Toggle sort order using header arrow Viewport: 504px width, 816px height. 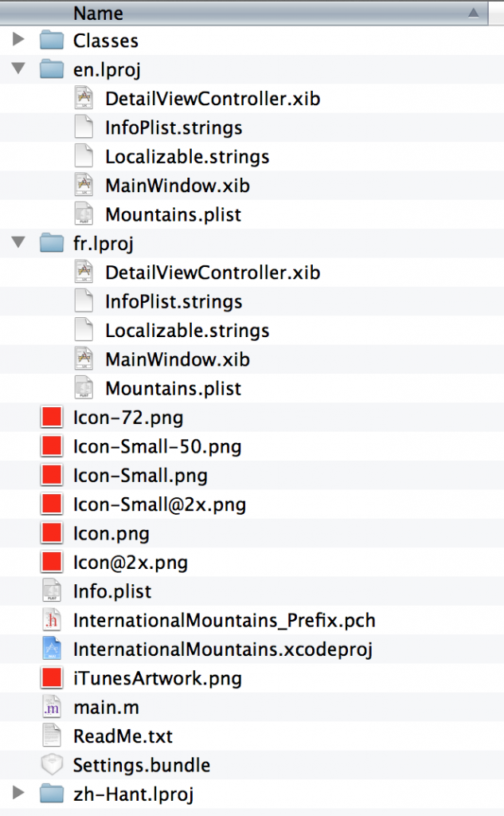point(473,13)
